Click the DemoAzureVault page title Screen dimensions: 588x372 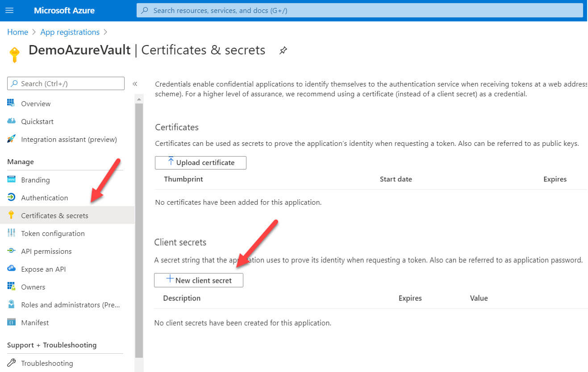[79, 50]
